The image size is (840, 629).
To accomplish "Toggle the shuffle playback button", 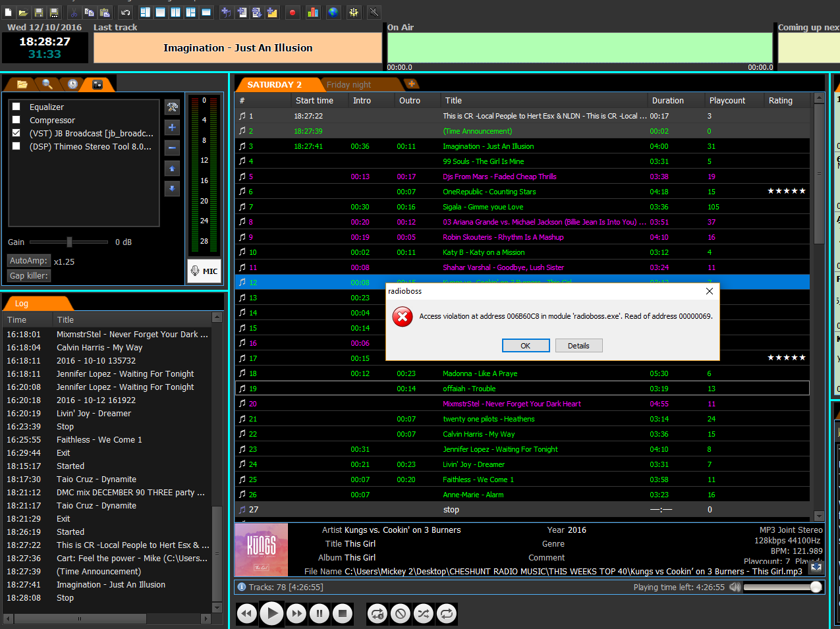I will coord(423,614).
